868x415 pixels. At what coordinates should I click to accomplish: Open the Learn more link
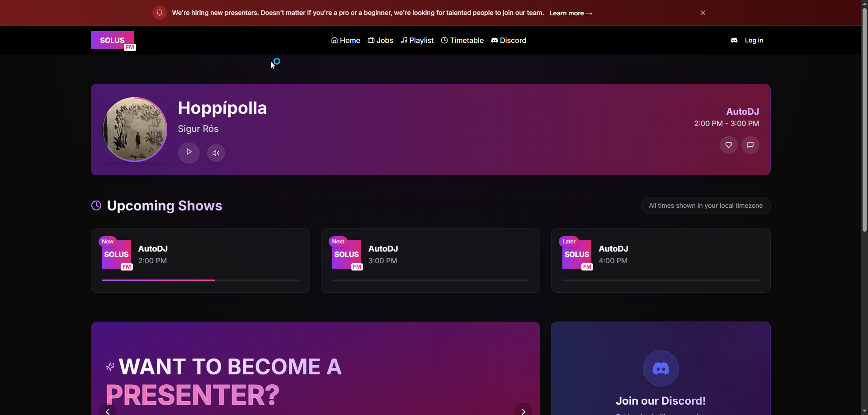coord(571,13)
